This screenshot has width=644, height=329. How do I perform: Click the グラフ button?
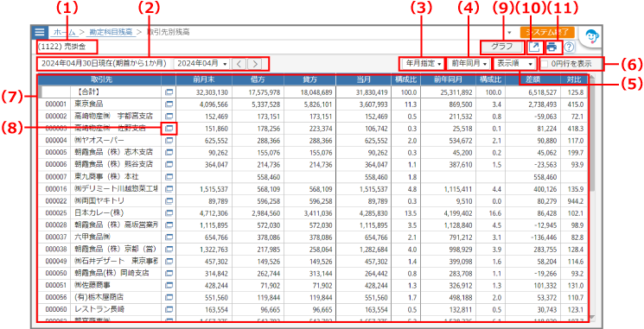pos(502,47)
